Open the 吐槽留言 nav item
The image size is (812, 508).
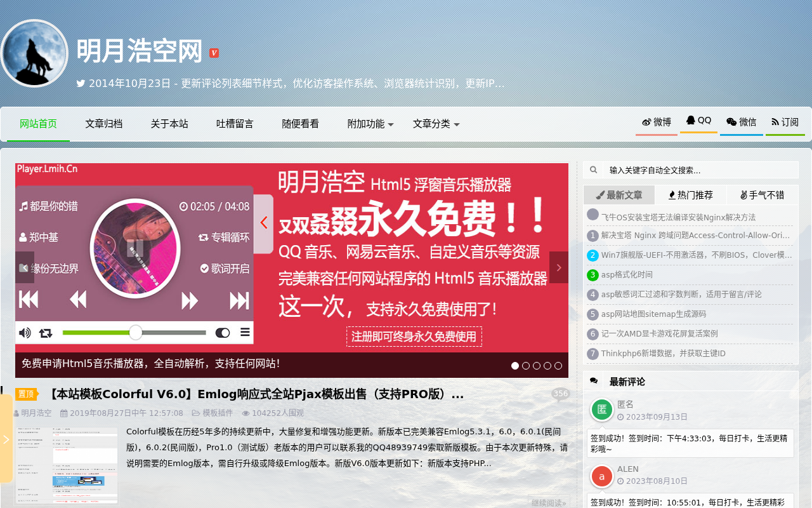pos(235,124)
